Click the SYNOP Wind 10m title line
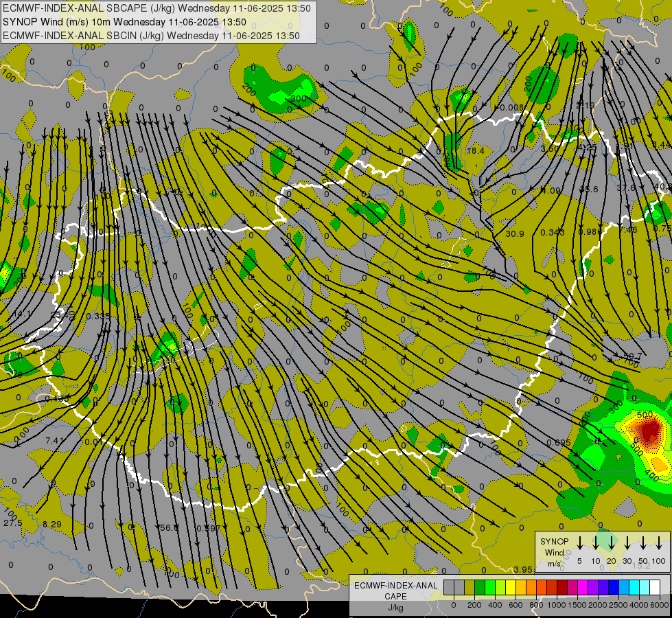 click(124, 22)
